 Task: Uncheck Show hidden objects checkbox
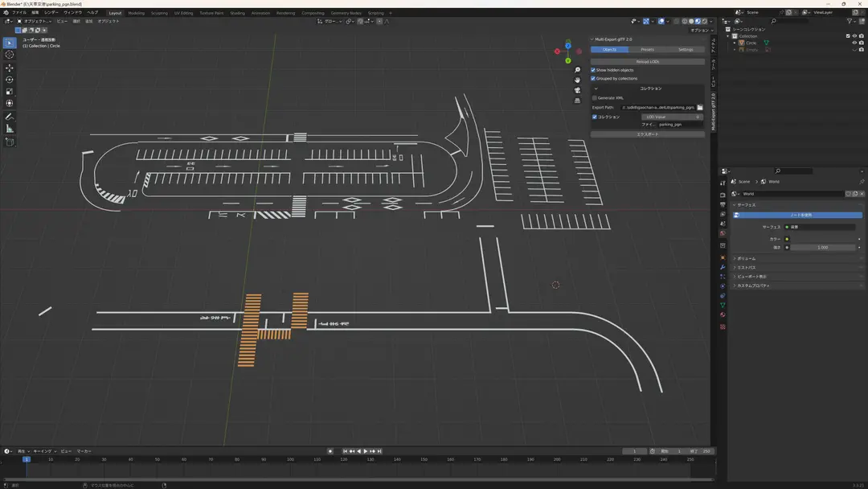593,70
